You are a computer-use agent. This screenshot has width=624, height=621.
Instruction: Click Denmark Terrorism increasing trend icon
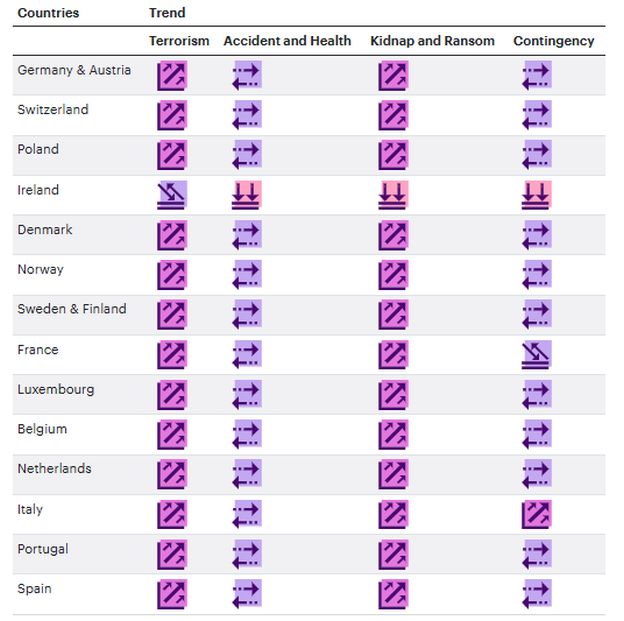[172, 235]
